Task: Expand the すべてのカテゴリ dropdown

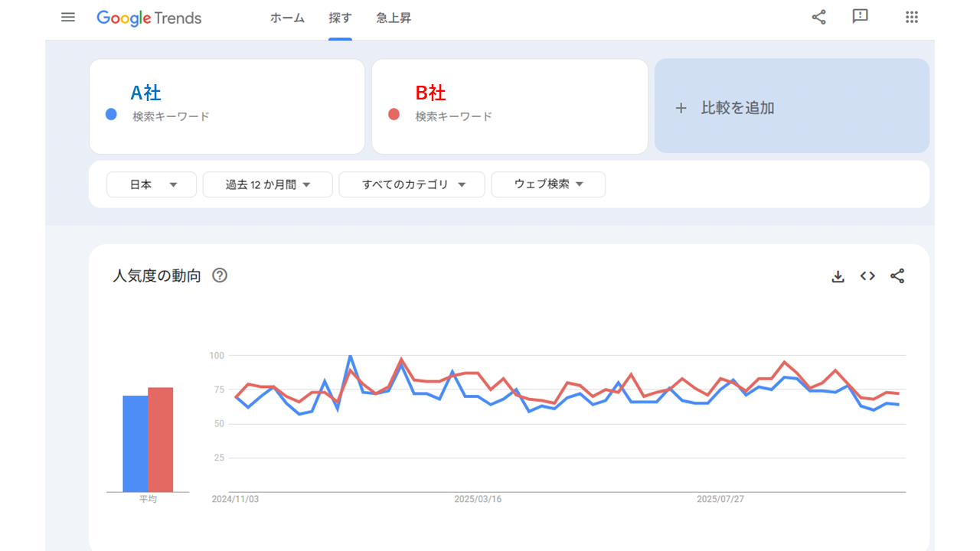Action: (x=412, y=184)
